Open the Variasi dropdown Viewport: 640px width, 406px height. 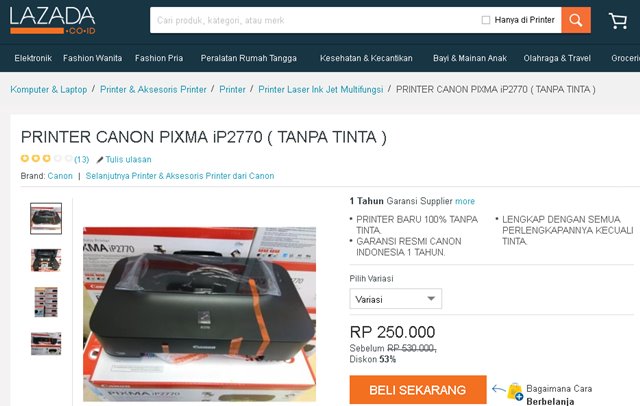396,299
